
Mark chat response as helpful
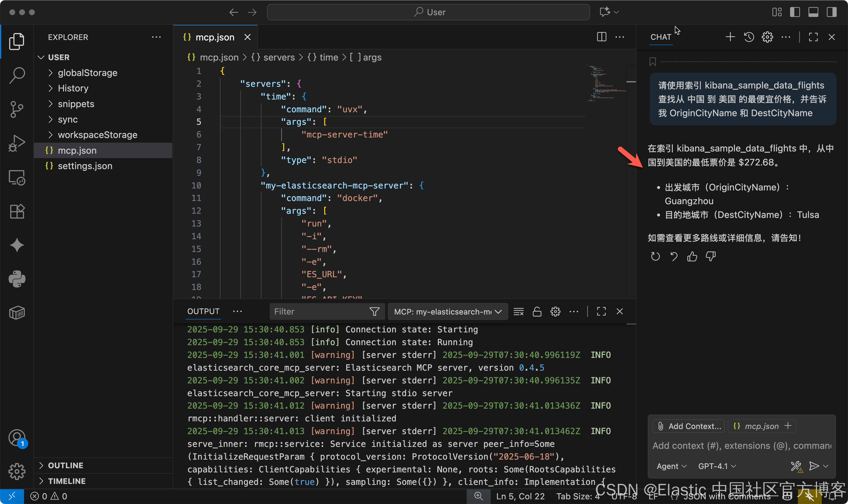tap(692, 256)
